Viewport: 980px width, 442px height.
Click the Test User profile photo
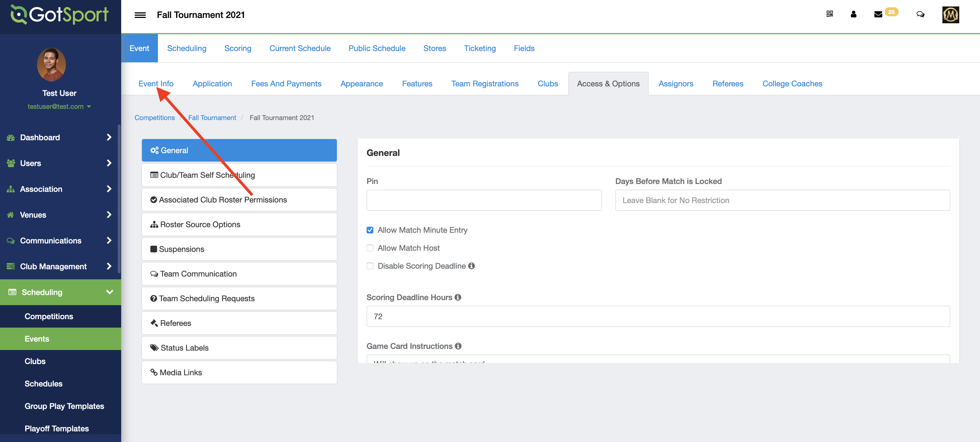(x=51, y=64)
